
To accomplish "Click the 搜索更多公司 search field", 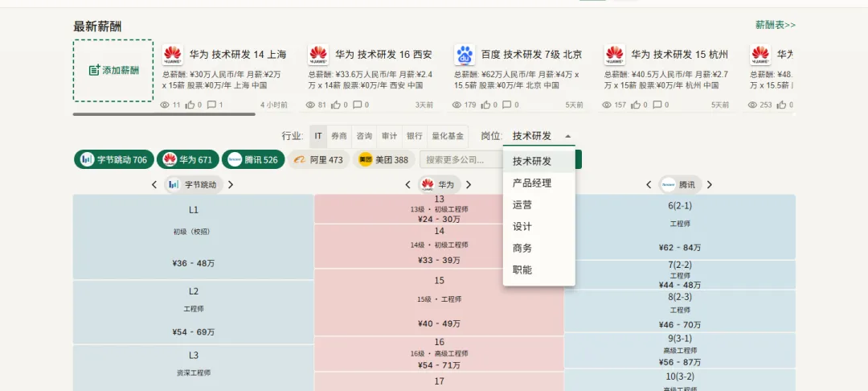I will [x=461, y=159].
